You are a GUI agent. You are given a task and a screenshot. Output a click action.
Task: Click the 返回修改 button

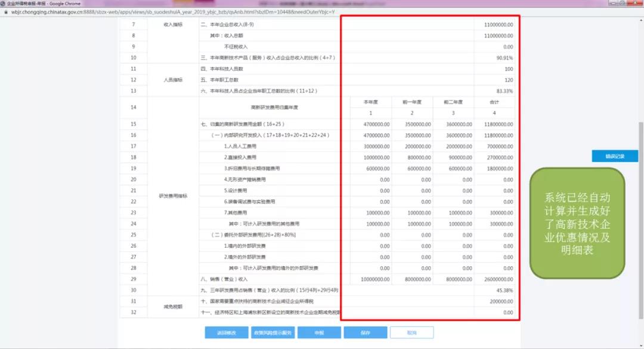coord(226,332)
